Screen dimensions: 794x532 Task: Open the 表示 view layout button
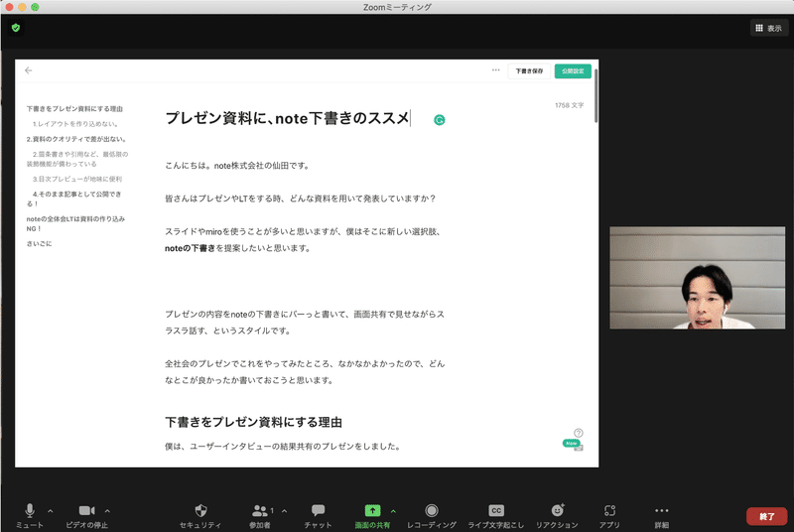(x=768, y=28)
